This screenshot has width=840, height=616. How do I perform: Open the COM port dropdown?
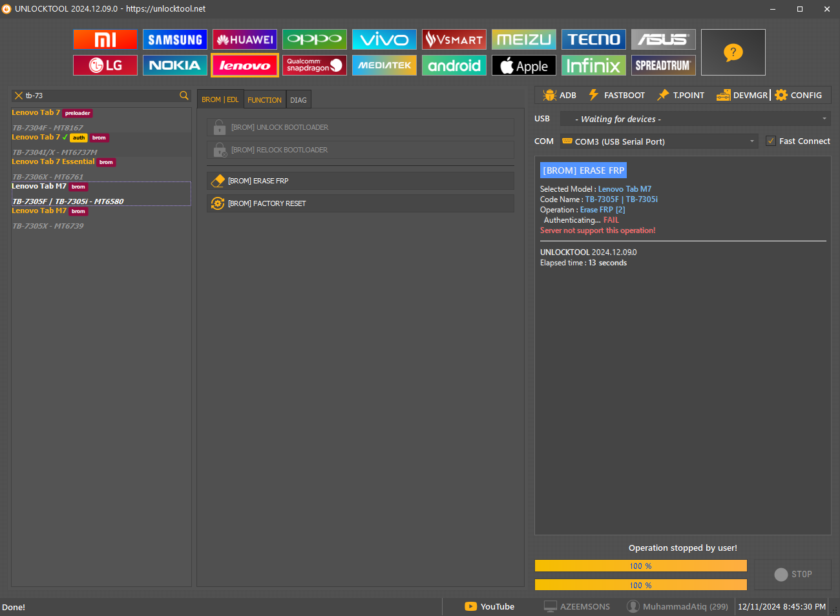coord(659,141)
